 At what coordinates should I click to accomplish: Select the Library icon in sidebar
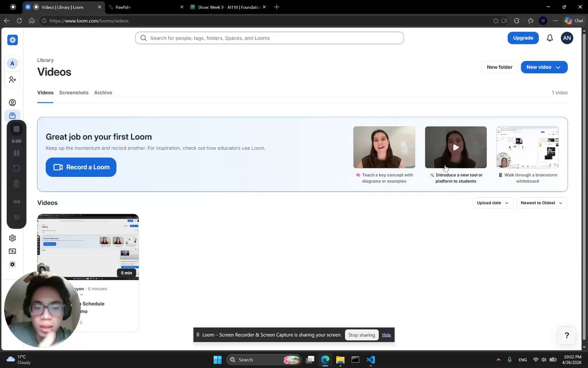tap(12, 116)
